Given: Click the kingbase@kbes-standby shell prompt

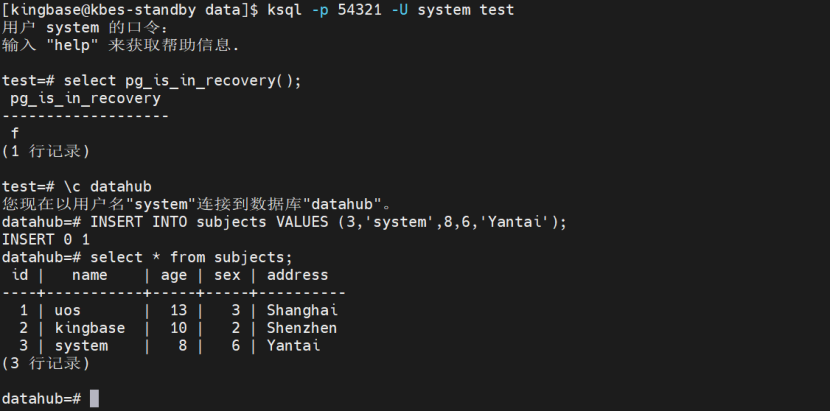Looking at the screenshot, I should pos(129,10).
